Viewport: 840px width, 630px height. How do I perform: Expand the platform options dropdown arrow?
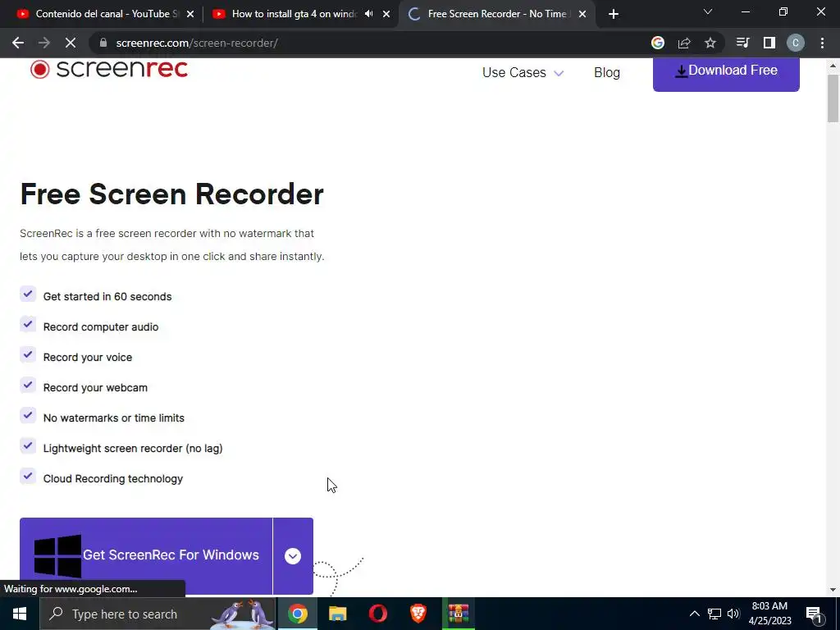tap(293, 555)
